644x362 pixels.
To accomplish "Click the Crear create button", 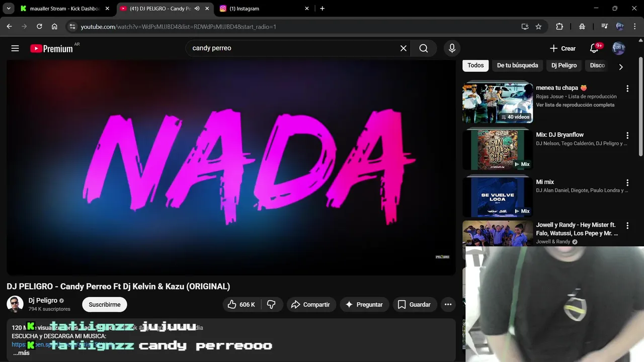I will point(562,48).
